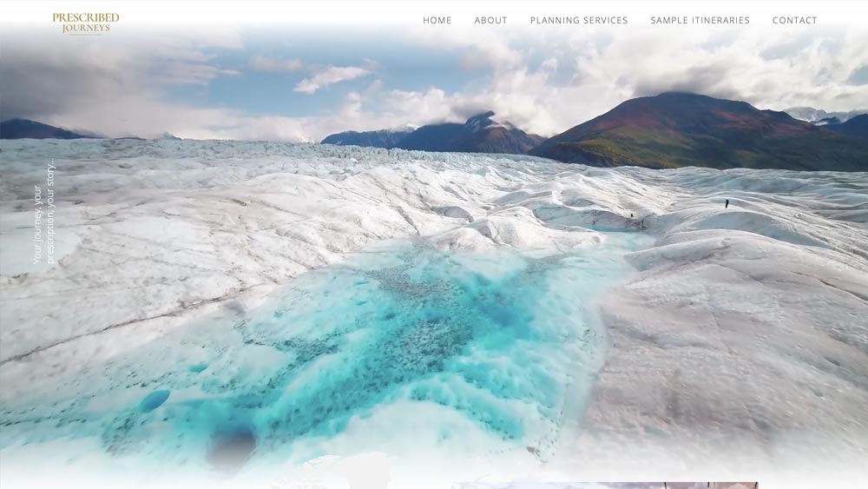Screen dimensions: 868x489
Task: Click the small figure near the pool's far edge
Action: 632,215
